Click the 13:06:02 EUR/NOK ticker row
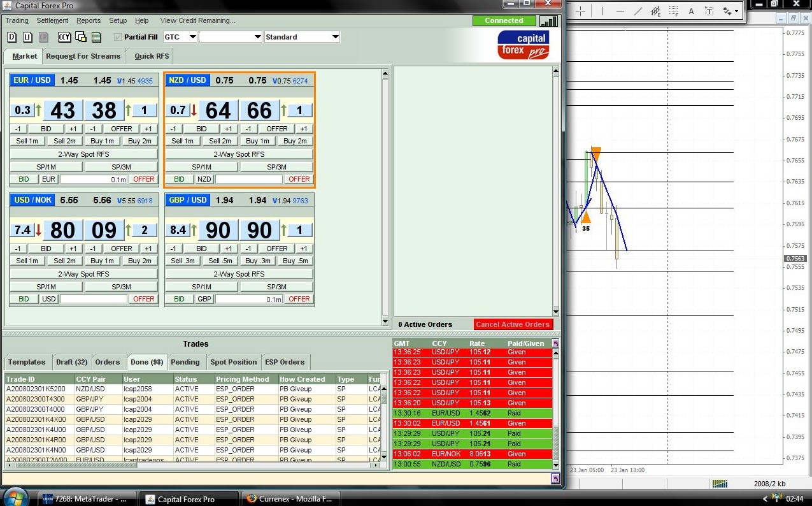Viewport: 812px width, 506px height. click(472, 454)
